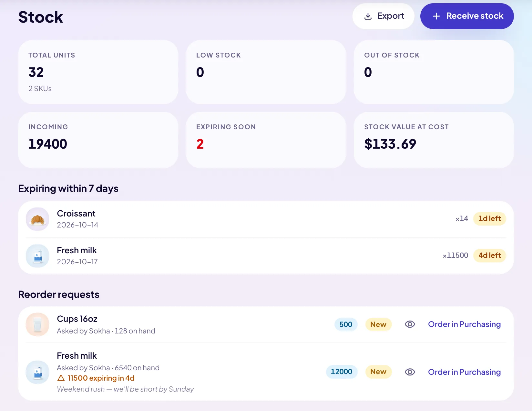Click the warning icon beside 11500 expiring in 4d

pyautogui.click(x=61, y=378)
